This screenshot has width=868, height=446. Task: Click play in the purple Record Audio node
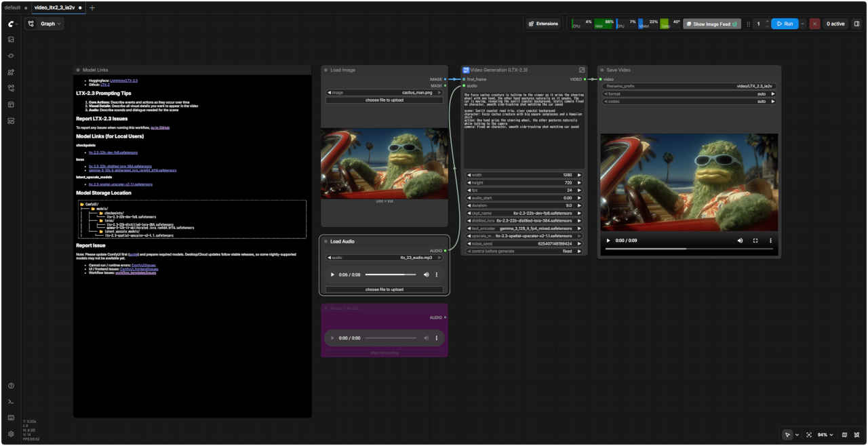pos(332,338)
